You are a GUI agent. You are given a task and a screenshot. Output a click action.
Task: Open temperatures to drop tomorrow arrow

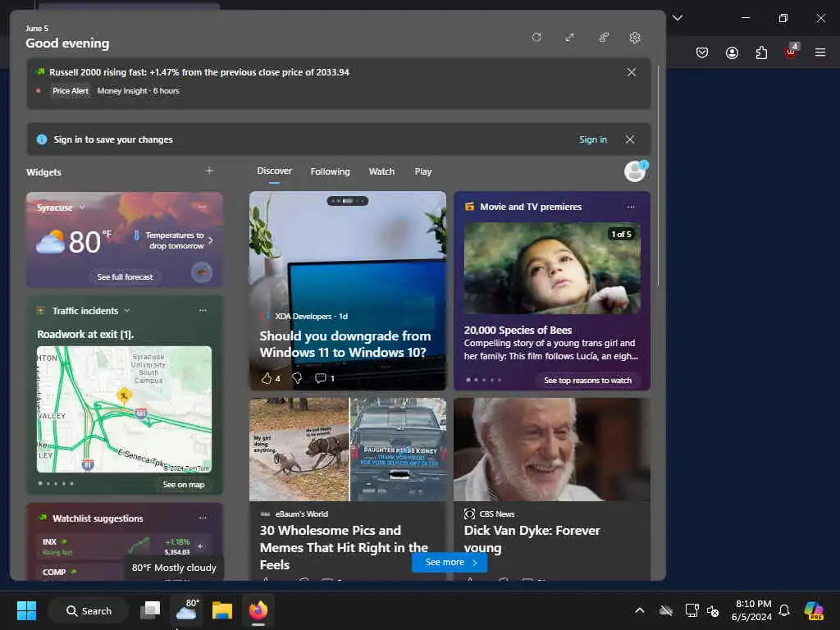pyautogui.click(x=211, y=240)
